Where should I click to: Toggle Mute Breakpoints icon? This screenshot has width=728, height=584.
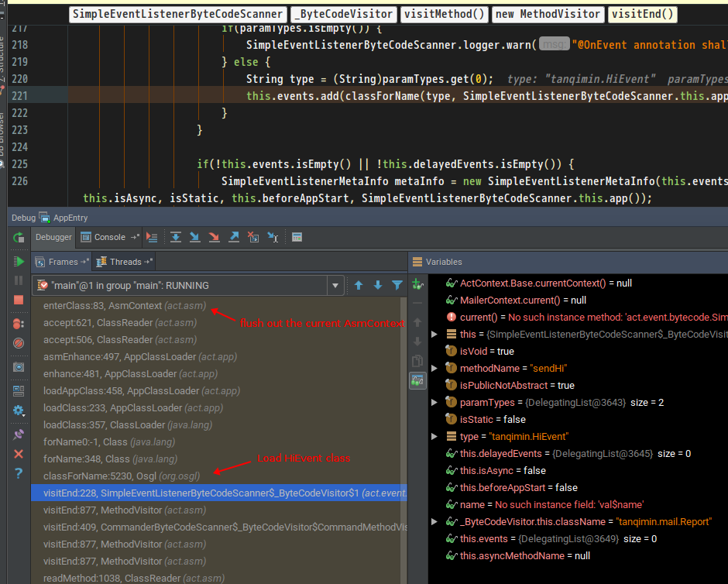(x=19, y=343)
